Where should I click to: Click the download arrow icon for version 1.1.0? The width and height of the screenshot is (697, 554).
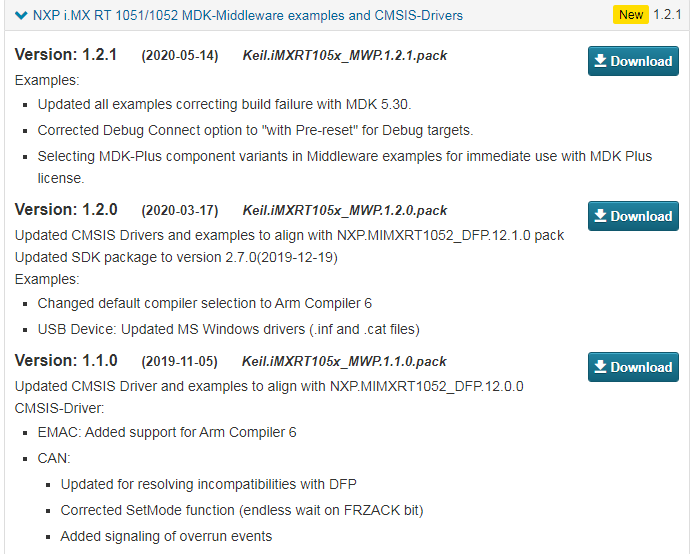(x=600, y=367)
